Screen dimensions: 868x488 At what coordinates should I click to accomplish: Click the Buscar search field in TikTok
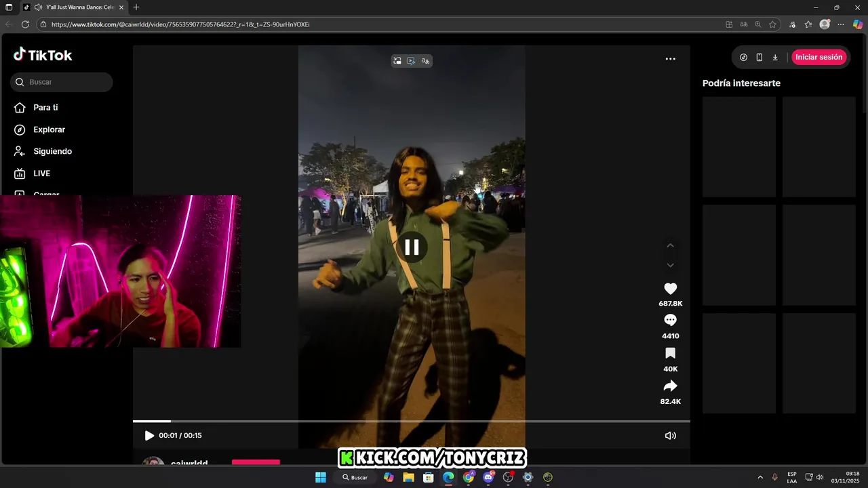click(x=62, y=82)
